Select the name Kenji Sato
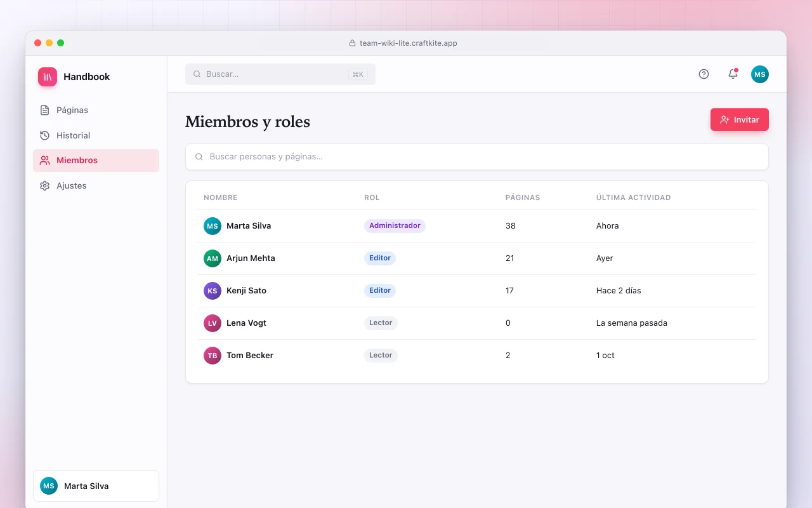The height and width of the screenshot is (508, 812). tap(246, 291)
